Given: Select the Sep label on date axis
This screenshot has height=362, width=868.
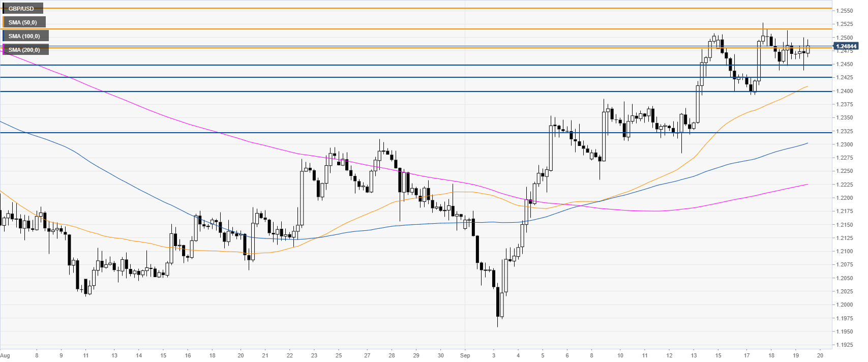Looking at the screenshot, I should (x=465, y=355).
